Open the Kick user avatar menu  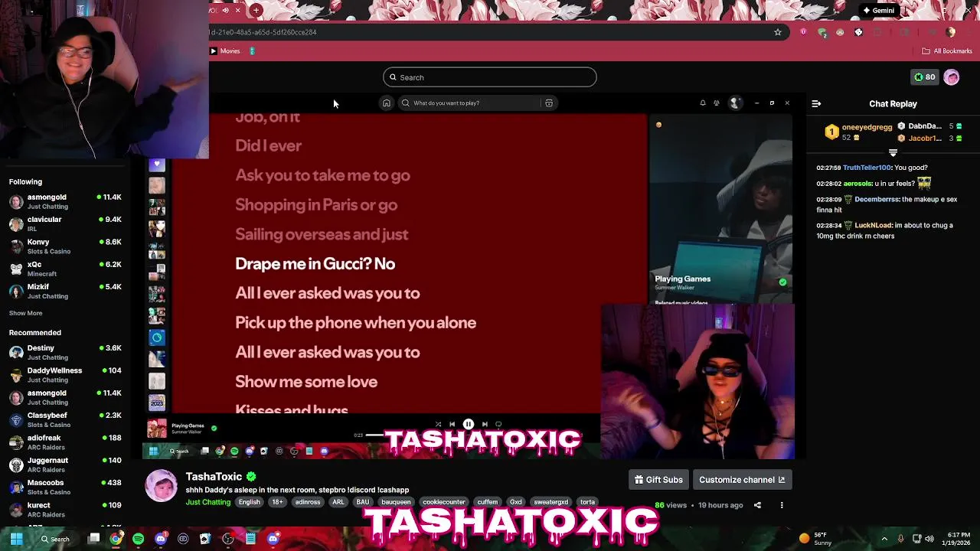point(952,77)
